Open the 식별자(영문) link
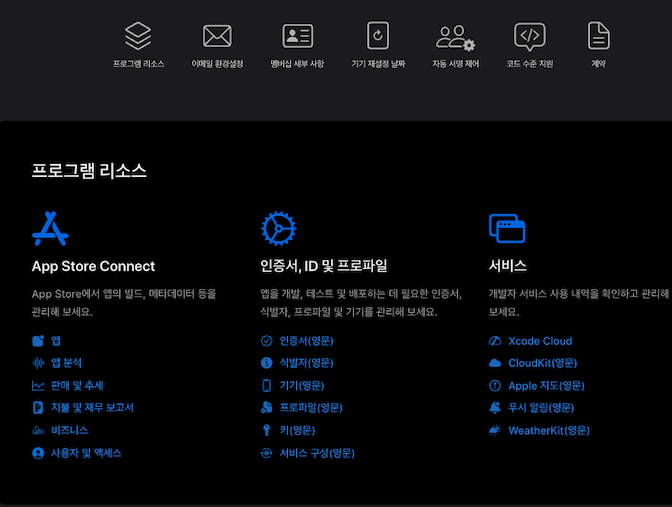This screenshot has width=672, height=507. [306, 363]
